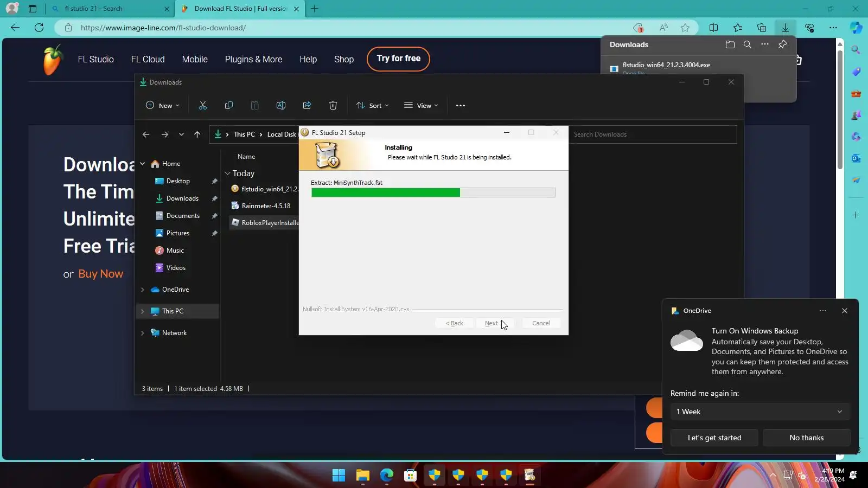Open the View dropdown in File Explorer

421,106
